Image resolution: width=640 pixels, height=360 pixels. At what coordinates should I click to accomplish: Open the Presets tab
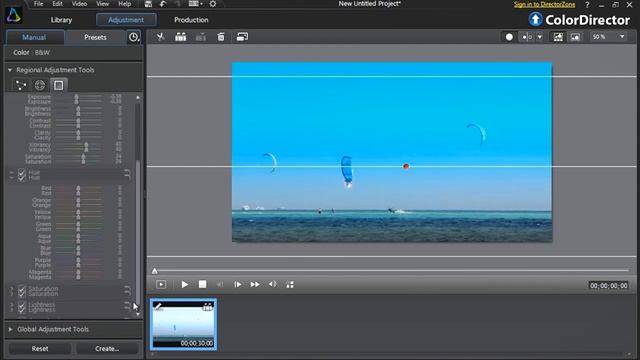pos(95,37)
